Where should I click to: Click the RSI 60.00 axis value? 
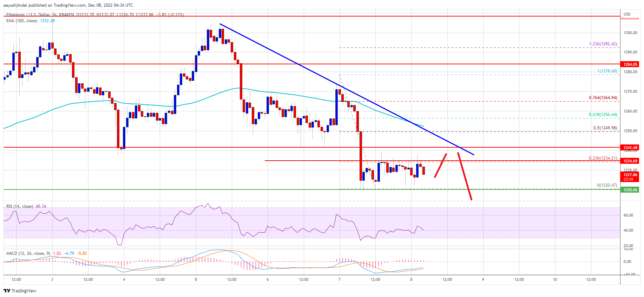pos(628,215)
